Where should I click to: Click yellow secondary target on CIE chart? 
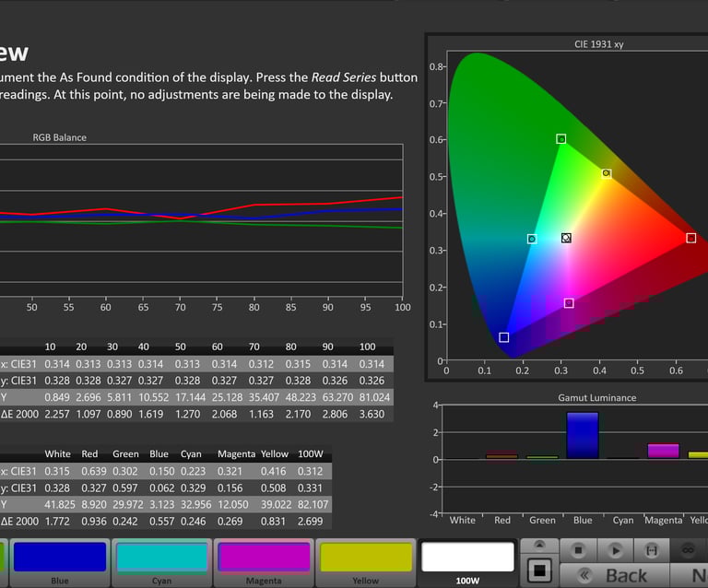(x=607, y=174)
